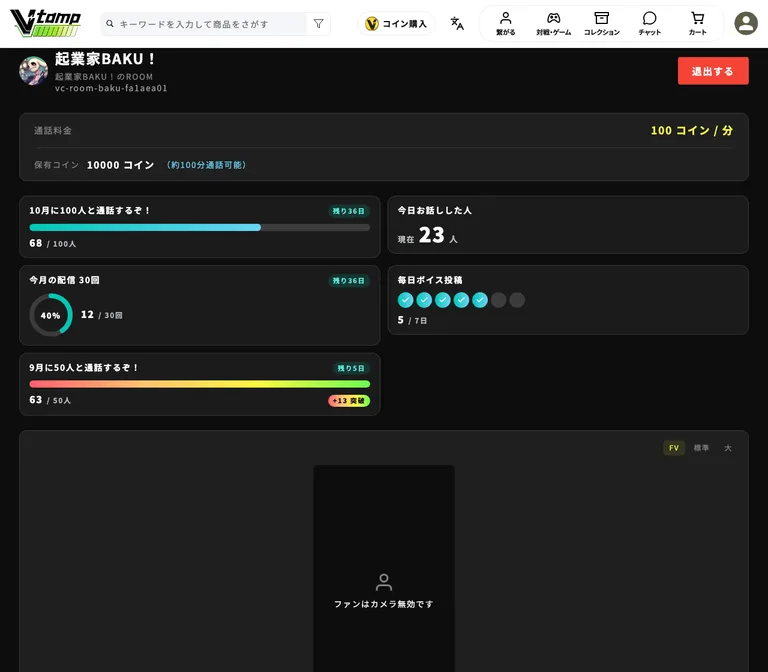Click the 起業家BAKU！ profile avatar
This screenshot has width=768, height=672.
(33, 70)
